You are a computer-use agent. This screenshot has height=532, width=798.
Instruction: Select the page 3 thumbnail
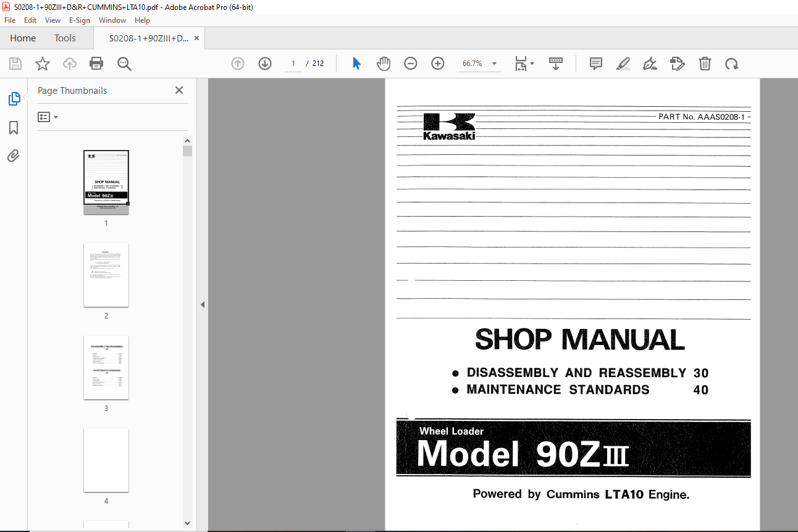[106, 367]
